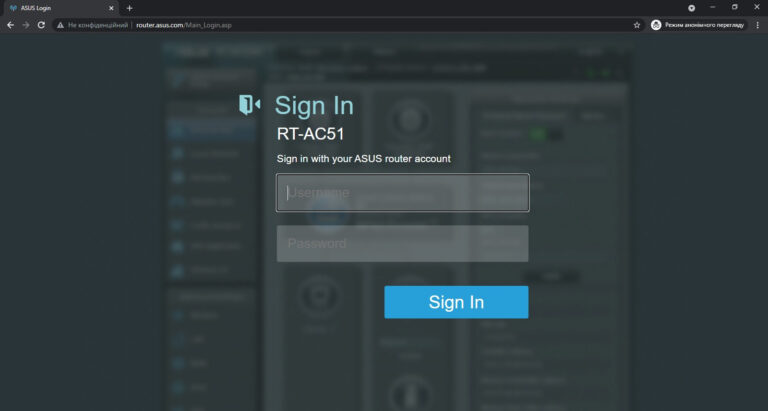Go back to the previous page

tap(11, 25)
